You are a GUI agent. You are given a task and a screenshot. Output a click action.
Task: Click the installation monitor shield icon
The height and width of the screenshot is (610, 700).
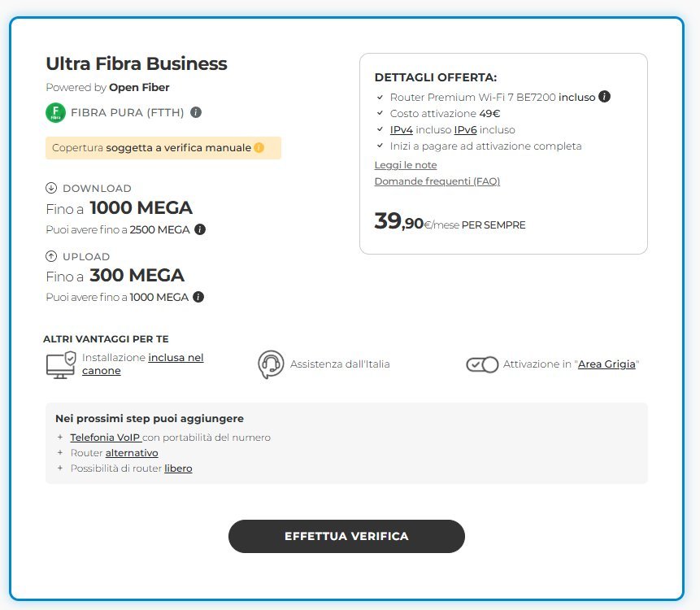[61, 364]
